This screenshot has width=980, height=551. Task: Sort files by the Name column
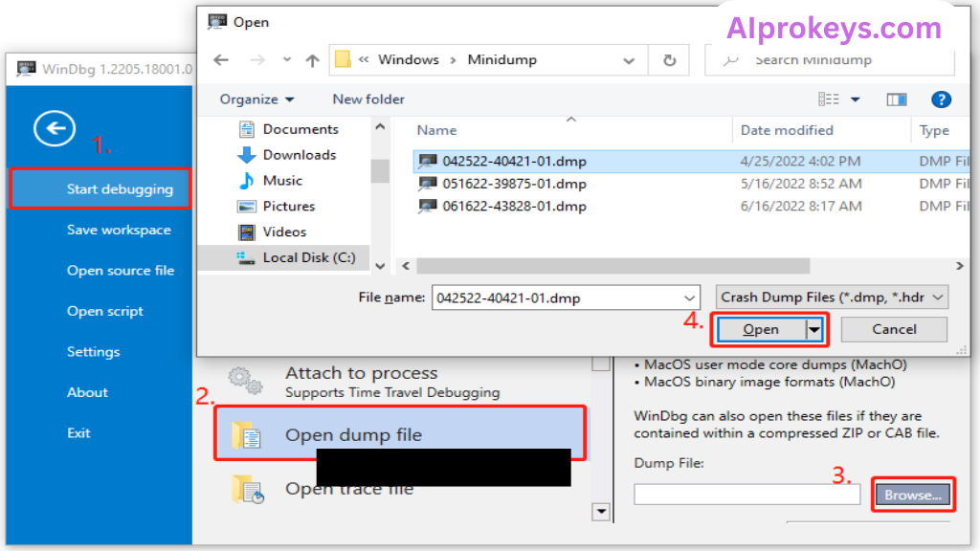point(436,130)
